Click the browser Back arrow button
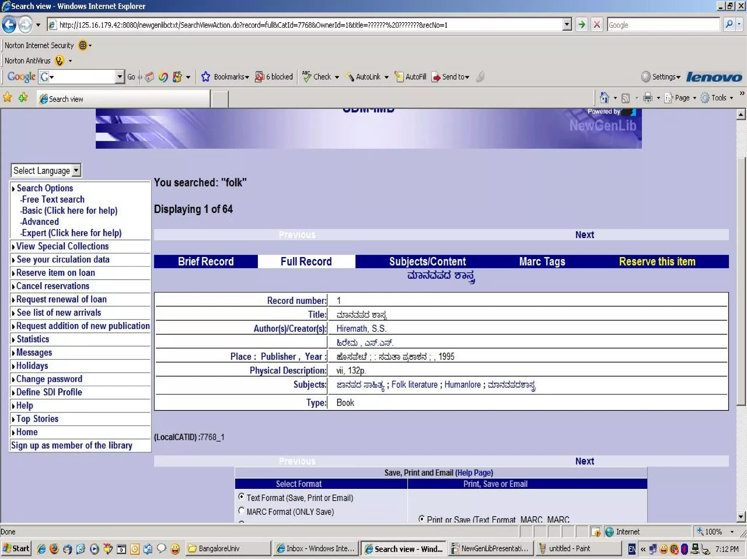 (x=9, y=25)
